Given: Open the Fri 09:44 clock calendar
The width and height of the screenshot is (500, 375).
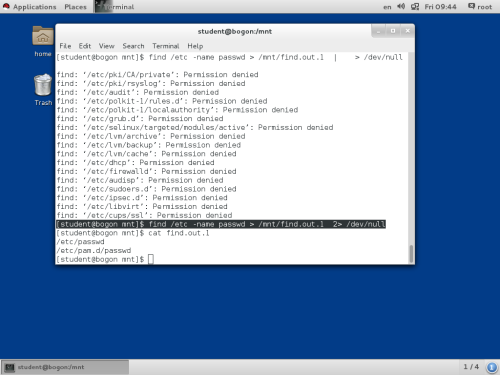Looking at the screenshot, I should (440, 7).
